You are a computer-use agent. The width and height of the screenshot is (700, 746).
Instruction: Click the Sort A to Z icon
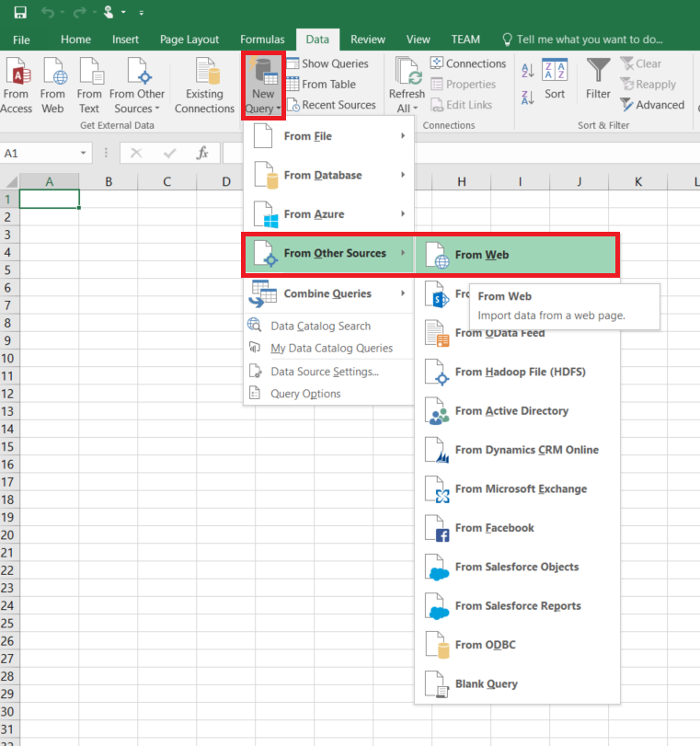click(528, 72)
